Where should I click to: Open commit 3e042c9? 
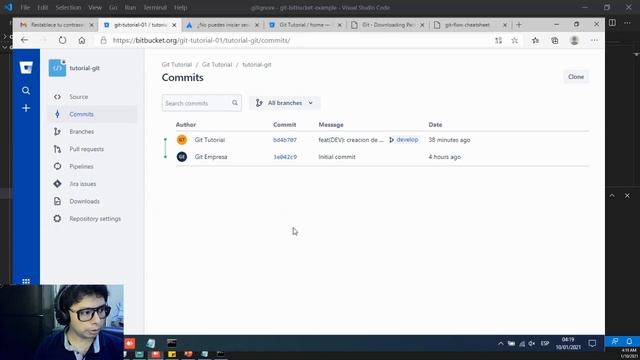285,157
